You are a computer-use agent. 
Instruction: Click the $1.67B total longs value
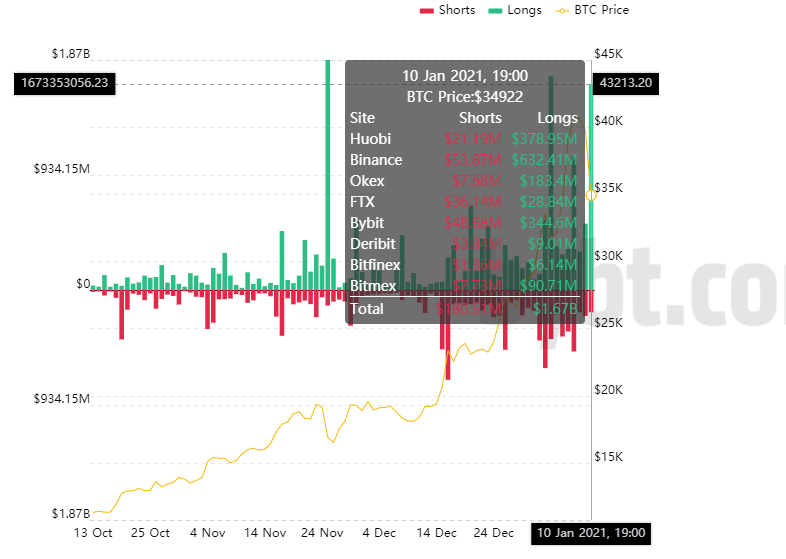point(555,309)
